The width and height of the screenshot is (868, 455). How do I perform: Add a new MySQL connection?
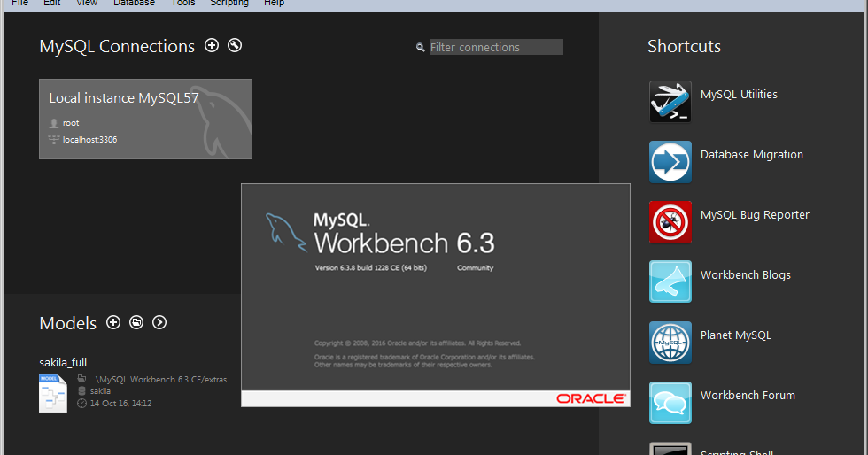pos(212,45)
